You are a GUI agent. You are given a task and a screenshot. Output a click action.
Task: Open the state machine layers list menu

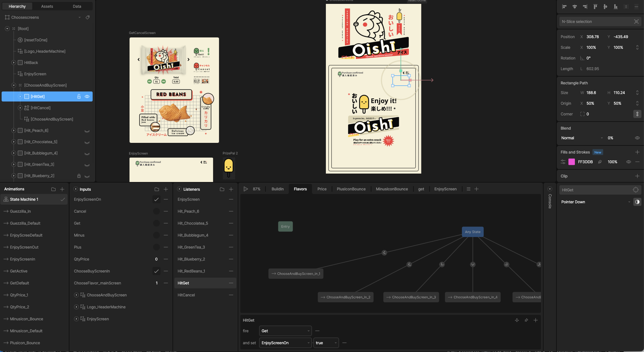click(x=468, y=189)
